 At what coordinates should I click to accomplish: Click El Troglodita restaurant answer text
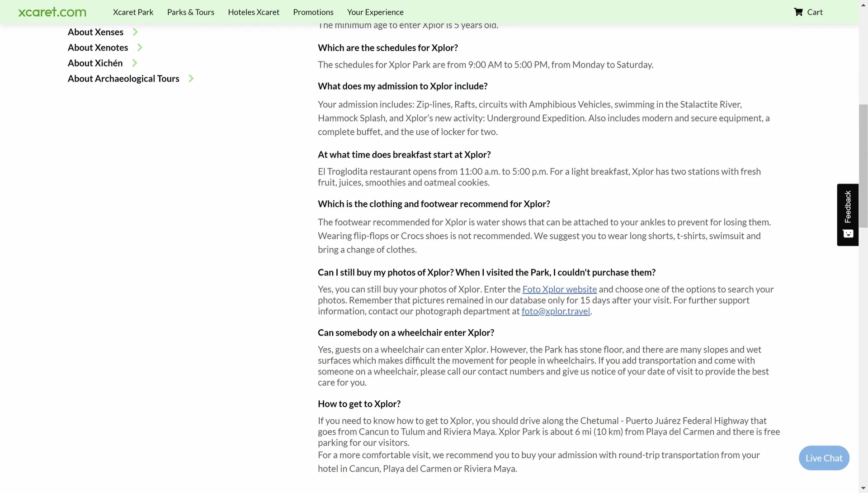[539, 177]
